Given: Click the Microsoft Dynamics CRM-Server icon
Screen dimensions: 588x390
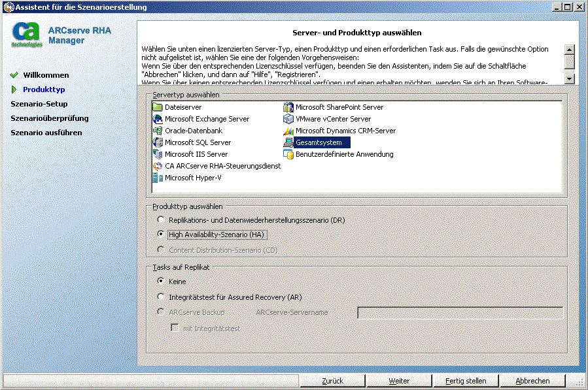Looking at the screenshot, I should point(288,131).
